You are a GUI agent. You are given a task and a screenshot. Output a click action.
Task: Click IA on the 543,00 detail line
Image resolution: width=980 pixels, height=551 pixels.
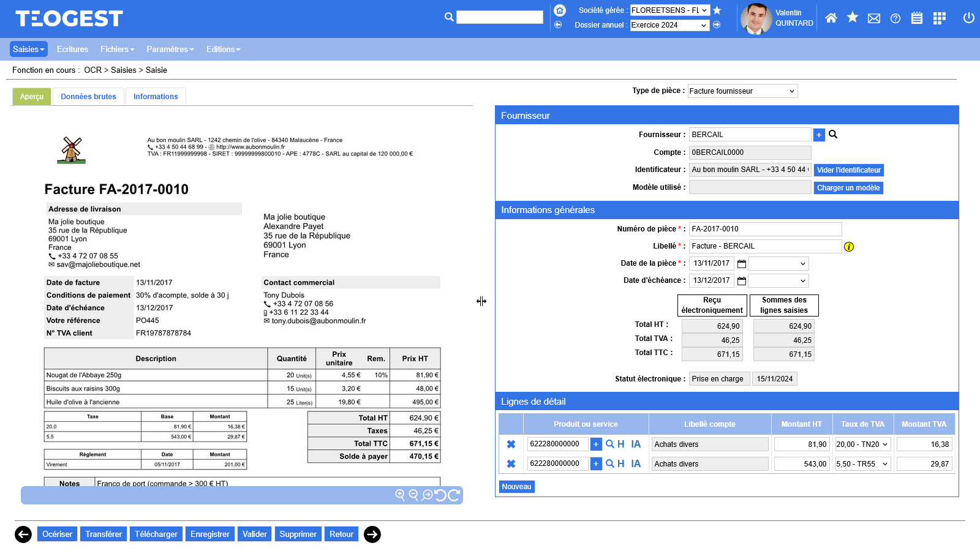[x=636, y=464]
